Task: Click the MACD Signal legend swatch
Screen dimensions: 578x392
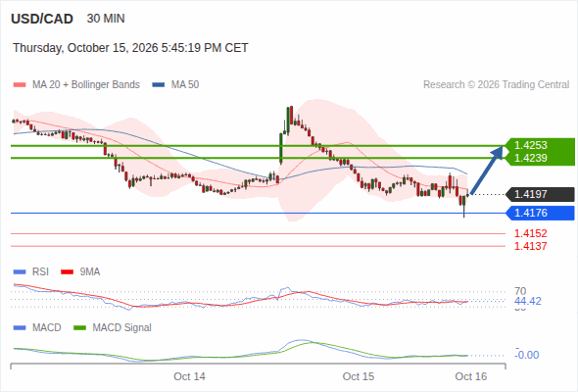Action: [x=79, y=328]
